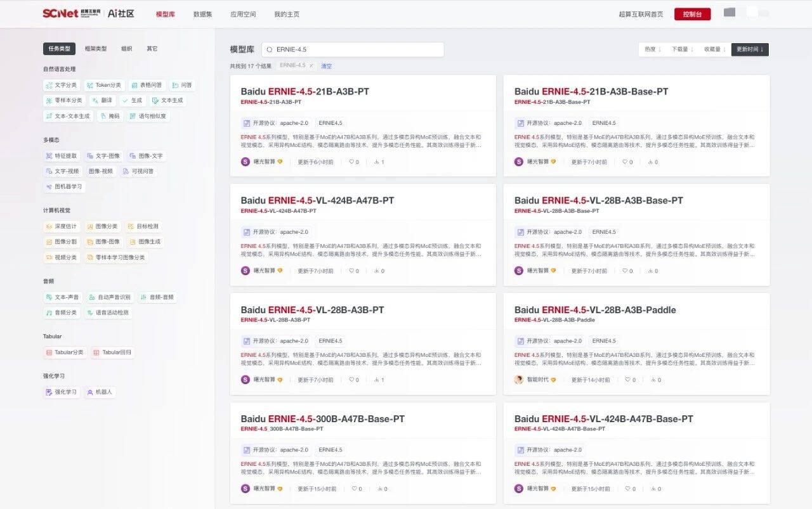Select the 问答 task tag
The image size is (812, 509).
182,85
